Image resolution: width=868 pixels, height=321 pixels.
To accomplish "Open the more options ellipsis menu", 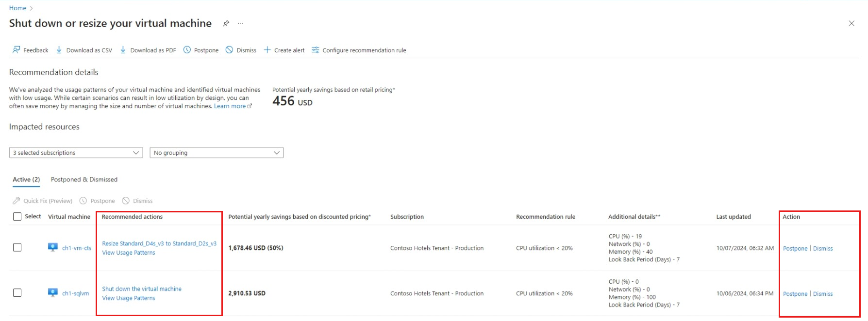I will click(x=241, y=23).
